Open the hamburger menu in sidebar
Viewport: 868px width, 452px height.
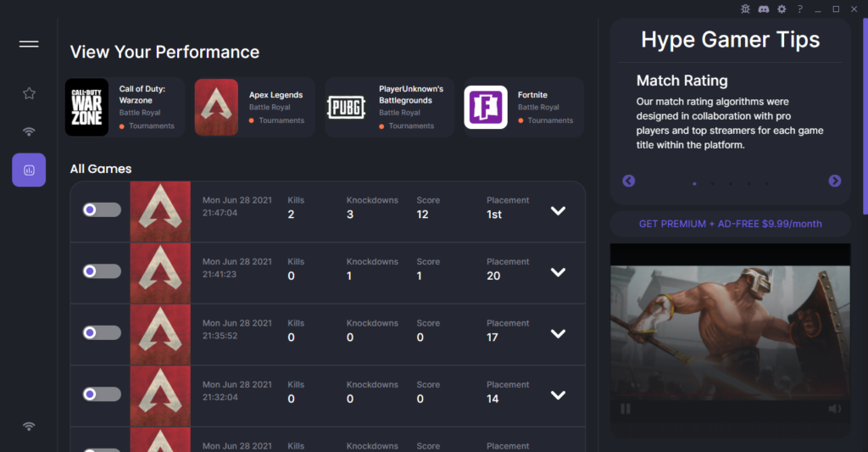tap(29, 44)
